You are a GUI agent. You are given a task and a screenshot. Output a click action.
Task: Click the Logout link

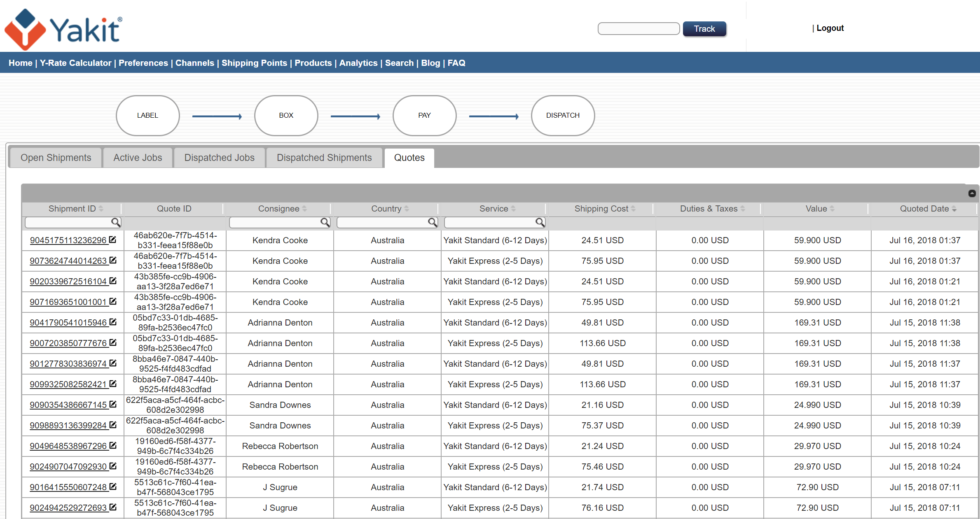point(830,28)
